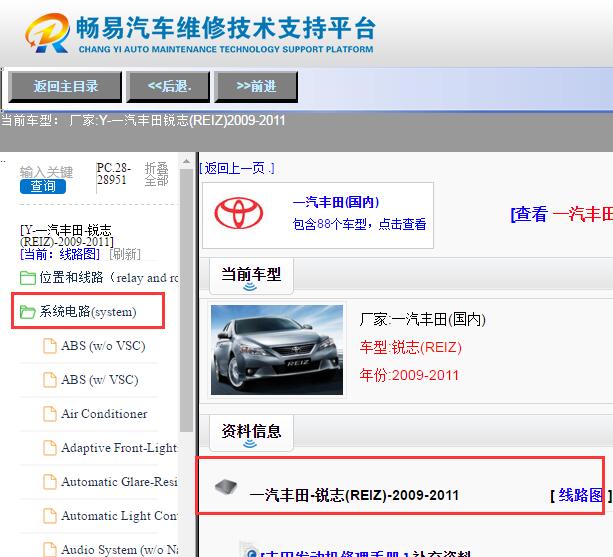Screen dimensions: 613x557
Task: Click the 厂家:一汽丰田(国内) text
Action: pos(422,319)
